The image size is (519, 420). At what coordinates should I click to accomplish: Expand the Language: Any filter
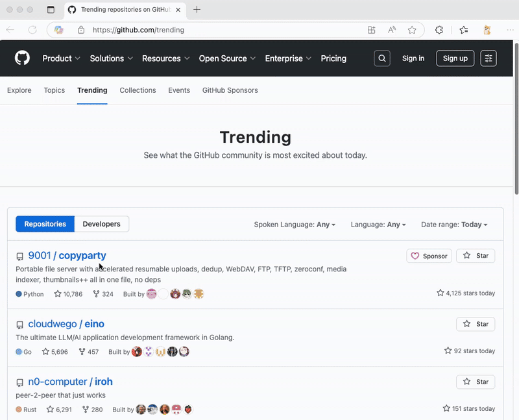click(378, 225)
